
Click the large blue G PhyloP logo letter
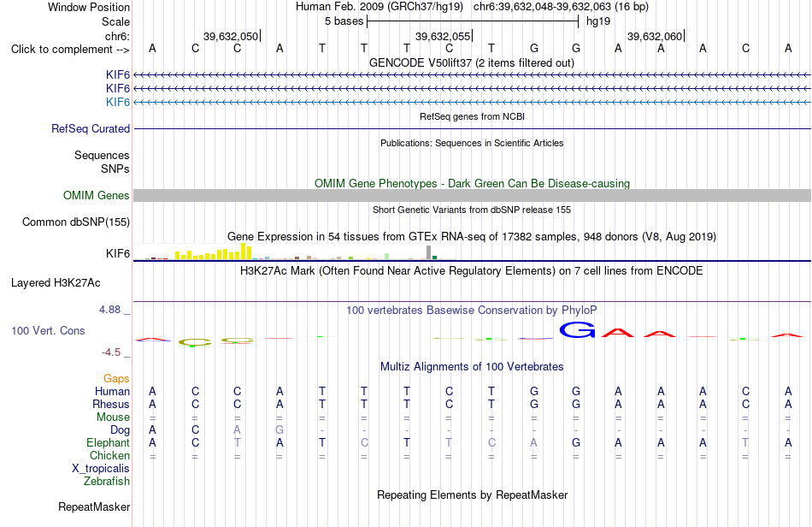tap(578, 329)
